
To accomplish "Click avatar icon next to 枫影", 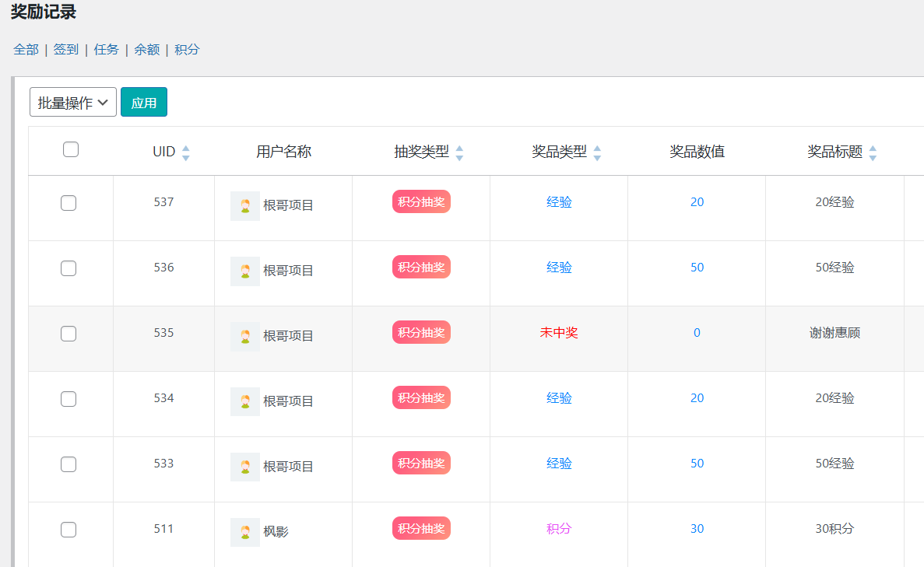I will point(245,532).
